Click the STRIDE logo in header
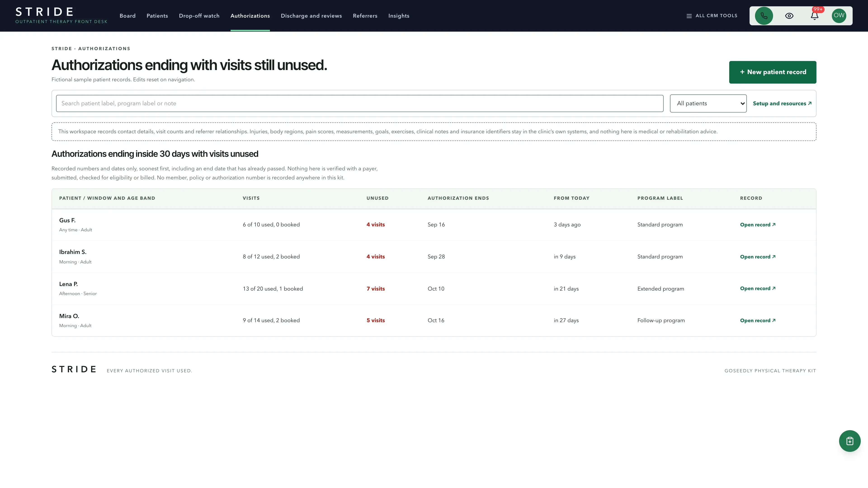This screenshot has height=488, width=868. tap(45, 12)
